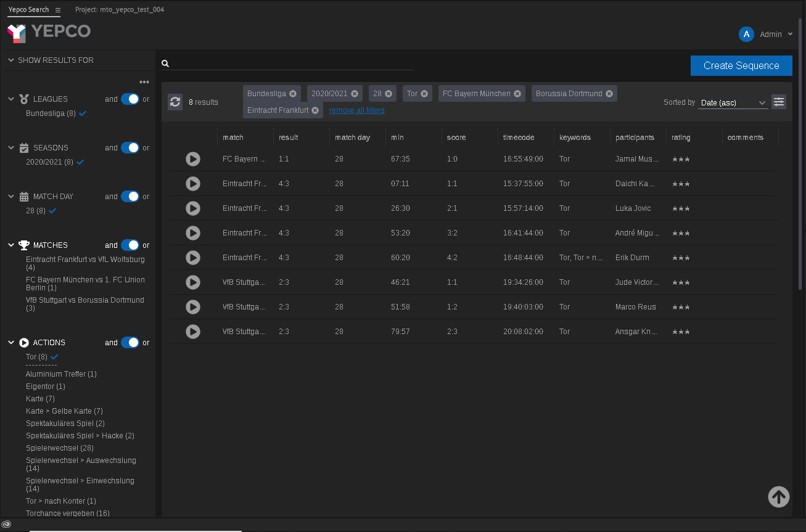Select the Karte > Gelbe Karte (7) action
Screen dimensions: 806x532
[64, 411]
